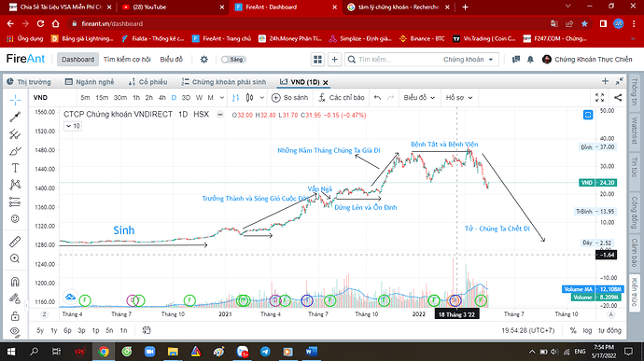
Task: Open the Dashboard menu
Action: [x=77, y=60]
